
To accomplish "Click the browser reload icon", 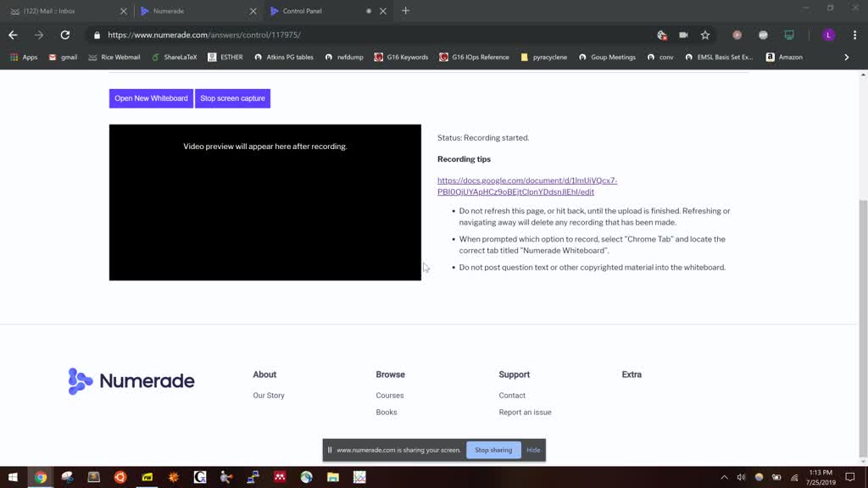I will 65,35.
